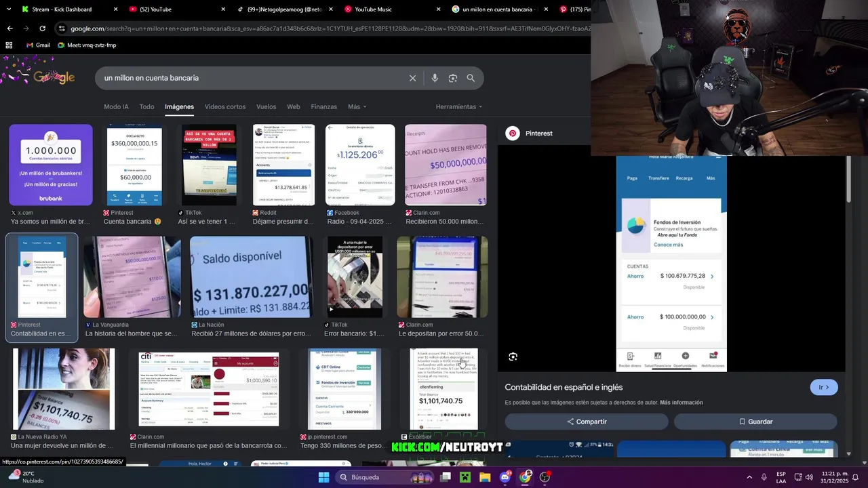Switch to the Netogolpeamoog TikTok tab

point(284,9)
